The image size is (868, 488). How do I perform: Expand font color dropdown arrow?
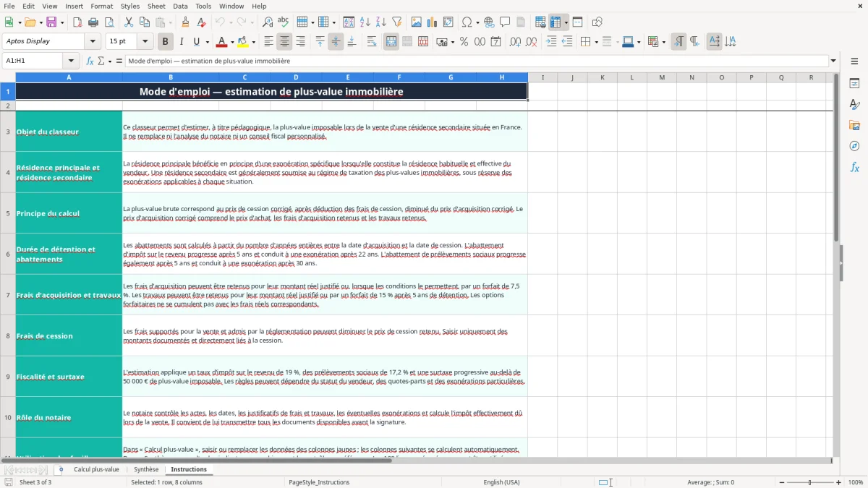pos(233,42)
